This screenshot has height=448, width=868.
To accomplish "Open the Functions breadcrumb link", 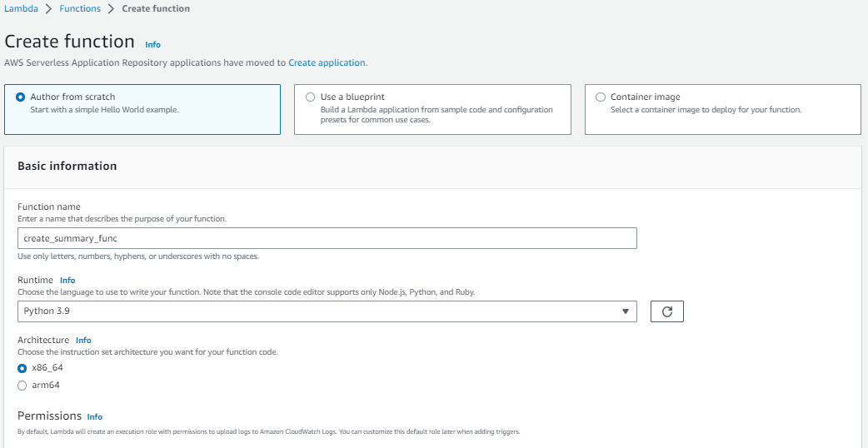I will pyautogui.click(x=80, y=8).
